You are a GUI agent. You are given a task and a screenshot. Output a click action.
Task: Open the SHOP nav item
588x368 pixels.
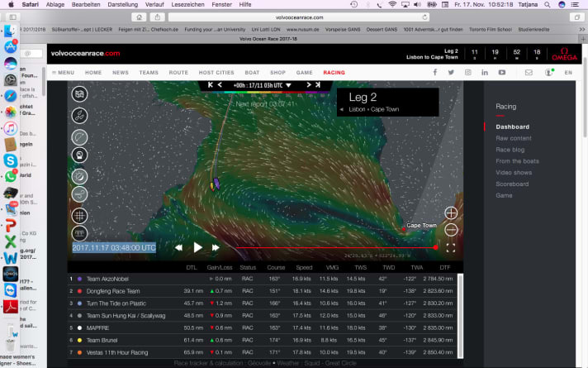click(x=277, y=73)
